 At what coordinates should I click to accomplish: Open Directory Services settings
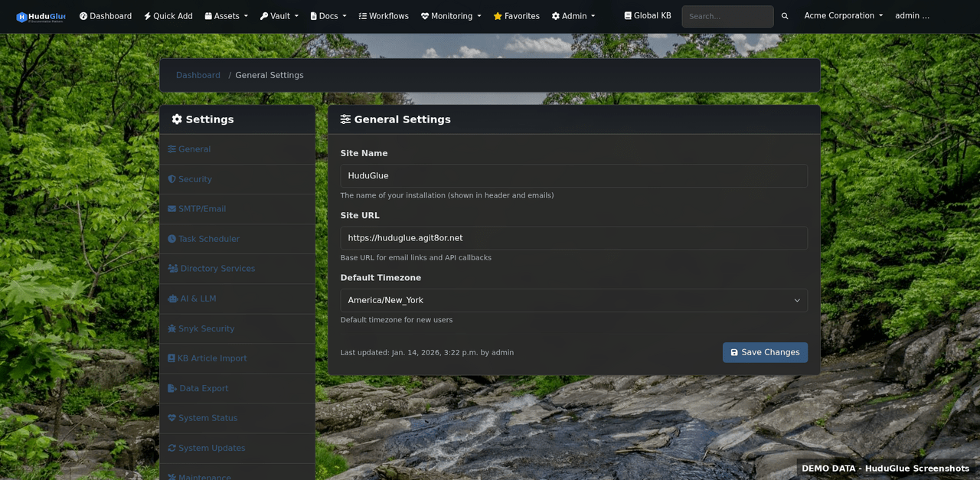click(x=237, y=269)
